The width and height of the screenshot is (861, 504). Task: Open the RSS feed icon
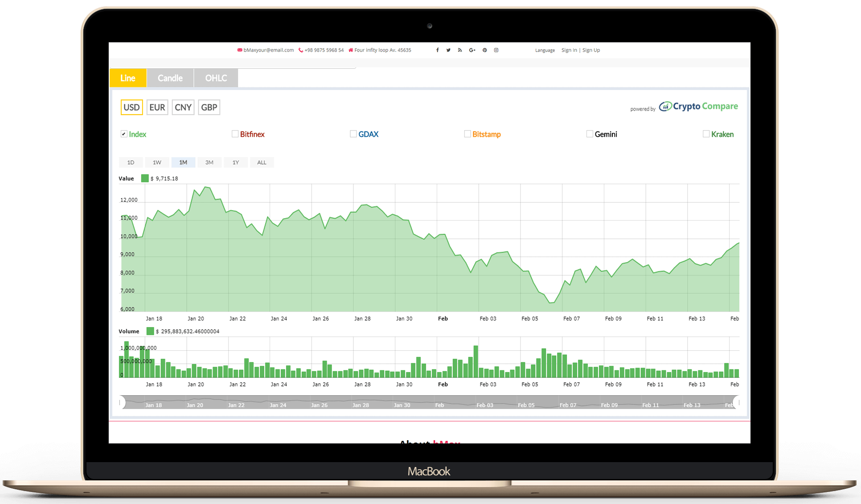pos(460,50)
